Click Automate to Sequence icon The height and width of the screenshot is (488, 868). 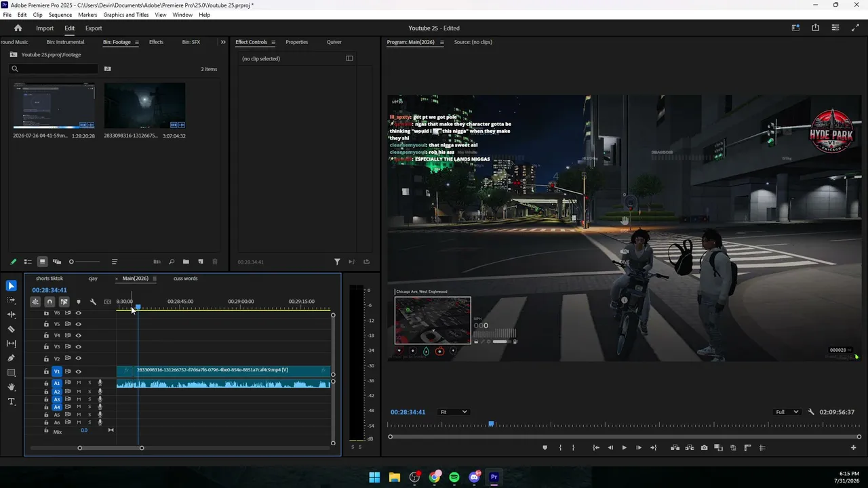tap(157, 262)
